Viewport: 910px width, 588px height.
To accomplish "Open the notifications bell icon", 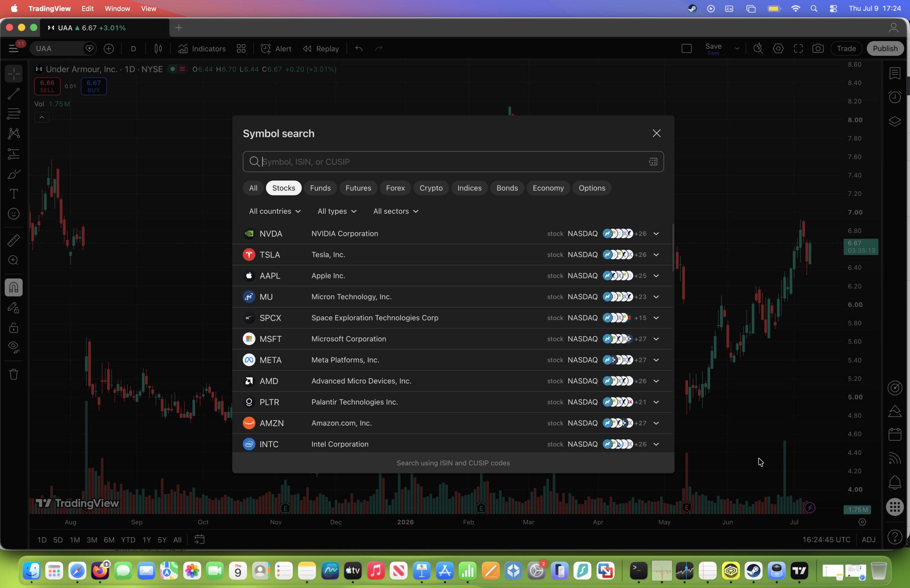I will point(895,482).
